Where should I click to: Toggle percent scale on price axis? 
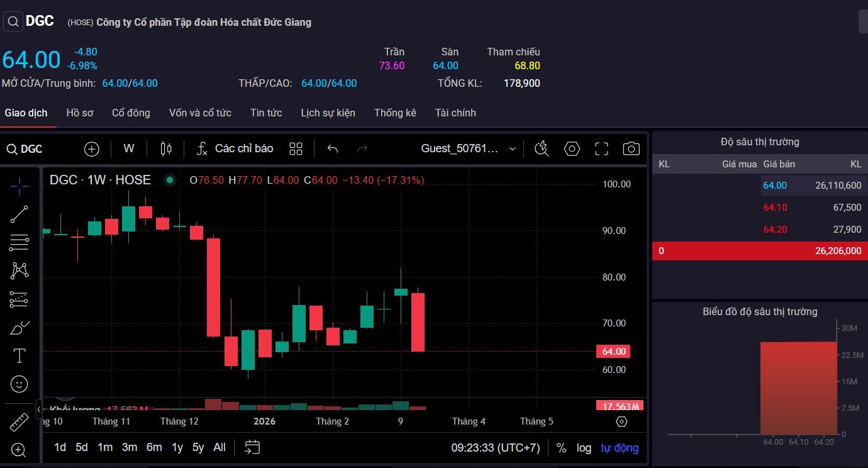point(561,448)
